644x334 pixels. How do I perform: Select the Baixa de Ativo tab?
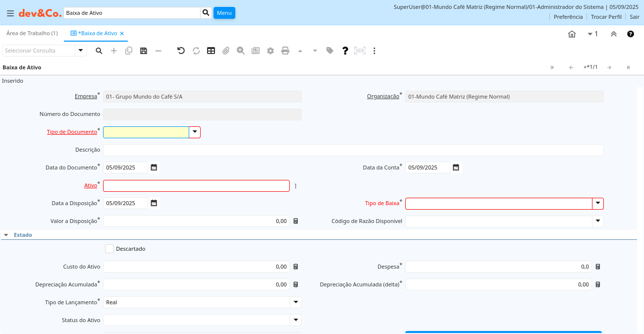(97, 33)
